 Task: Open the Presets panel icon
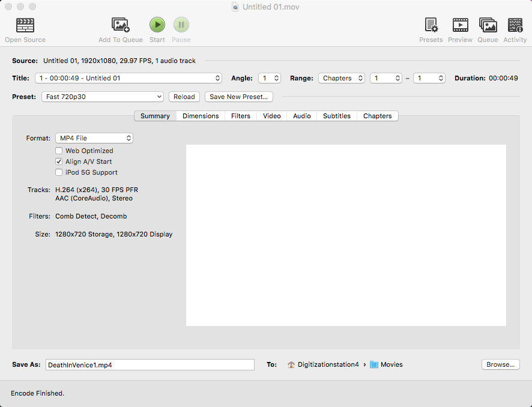point(431,25)
